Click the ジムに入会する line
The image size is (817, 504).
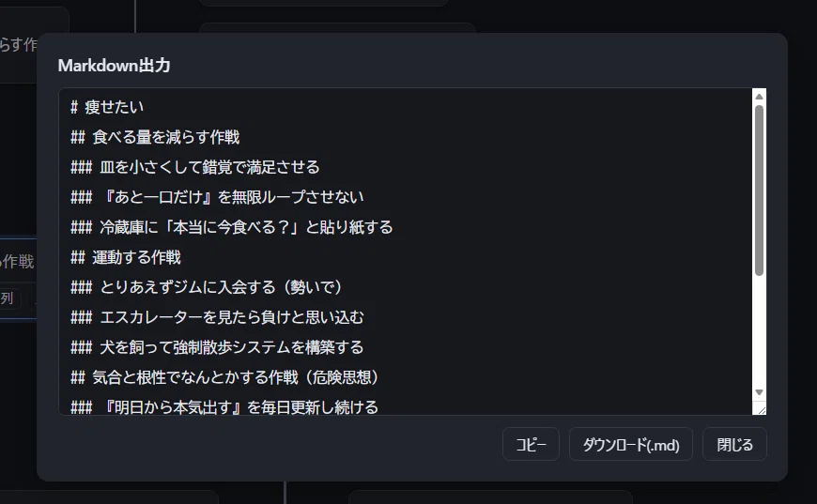[207, 287]
